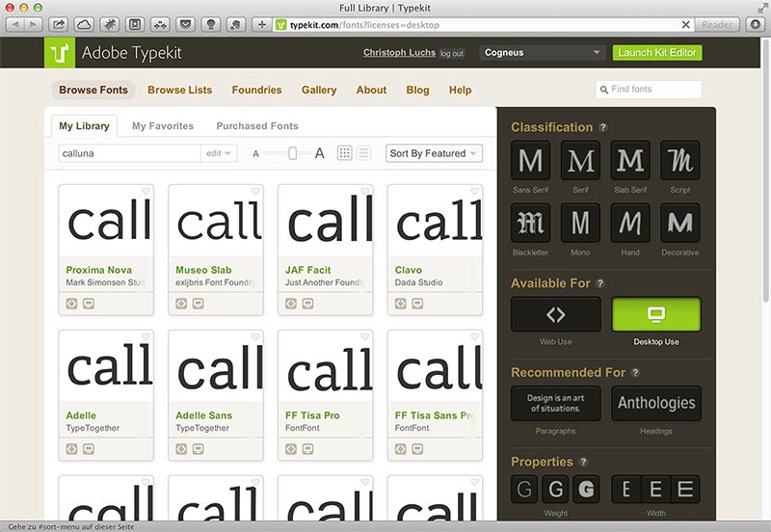
Task: Open Classification help question mark
Action: 603,127
